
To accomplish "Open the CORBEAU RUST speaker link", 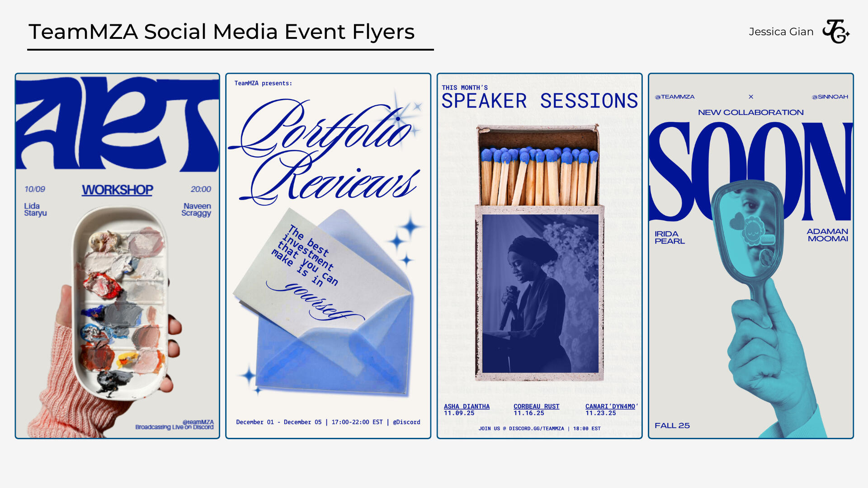I will point(536,406).
